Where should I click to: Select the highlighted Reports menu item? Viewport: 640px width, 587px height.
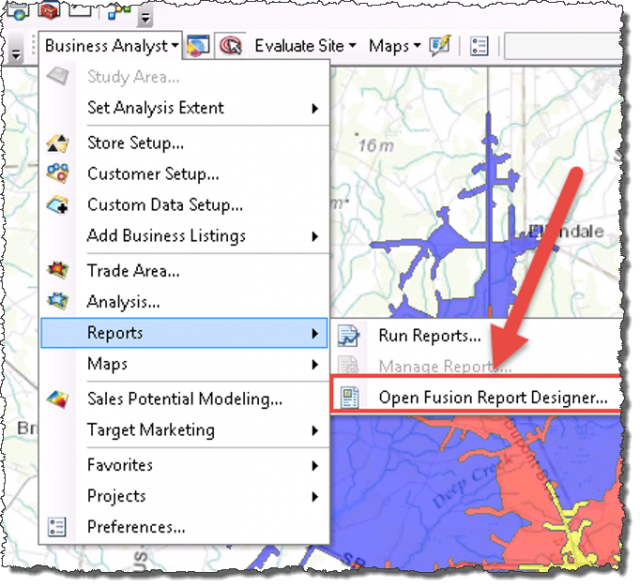[184, 333]
